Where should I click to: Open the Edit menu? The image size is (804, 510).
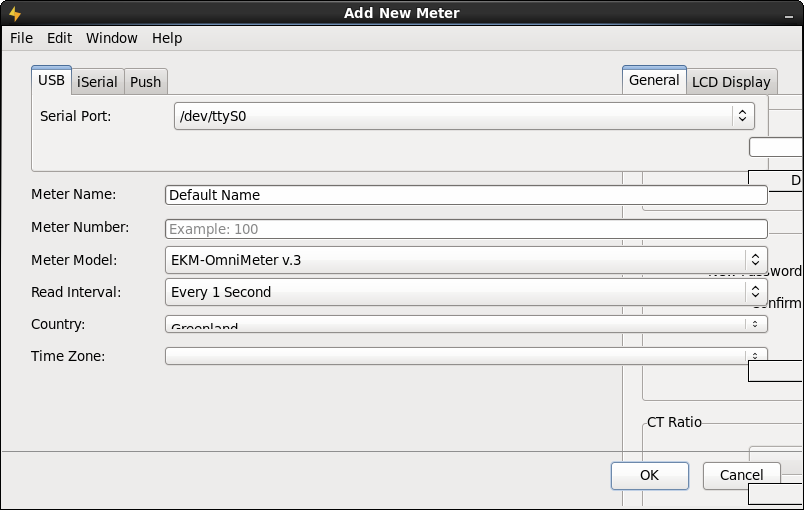point(59,38)
